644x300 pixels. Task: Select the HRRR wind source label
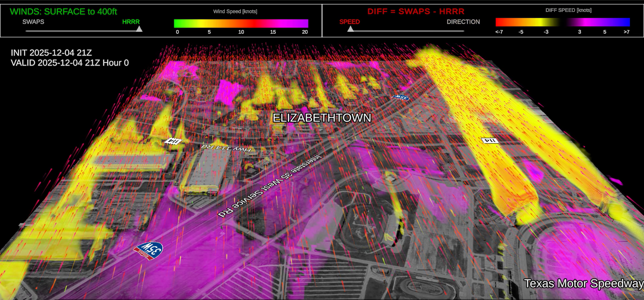(131, 22)
